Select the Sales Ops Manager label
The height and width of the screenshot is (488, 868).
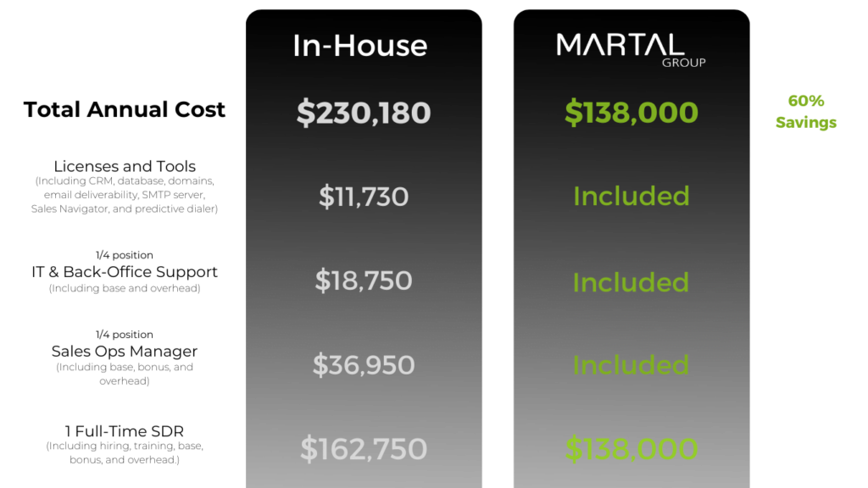[x=125, y=352]
